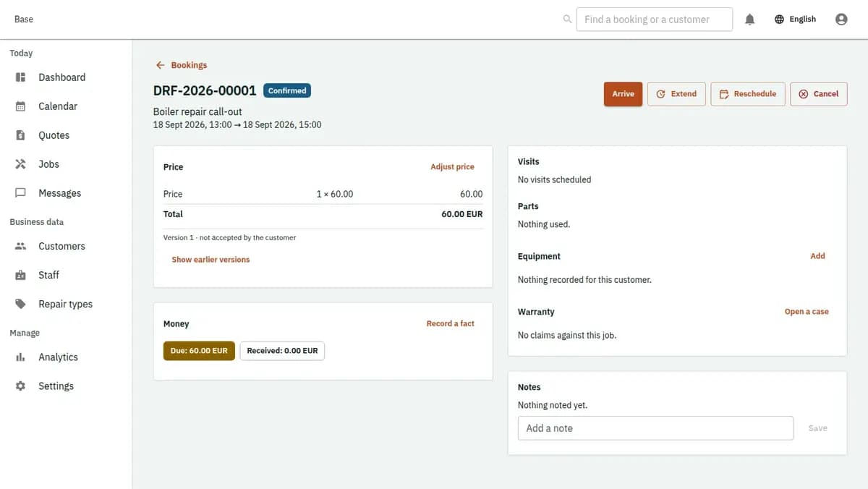
Task: Open Analytics in the sidebar
Action: (66, 357)
